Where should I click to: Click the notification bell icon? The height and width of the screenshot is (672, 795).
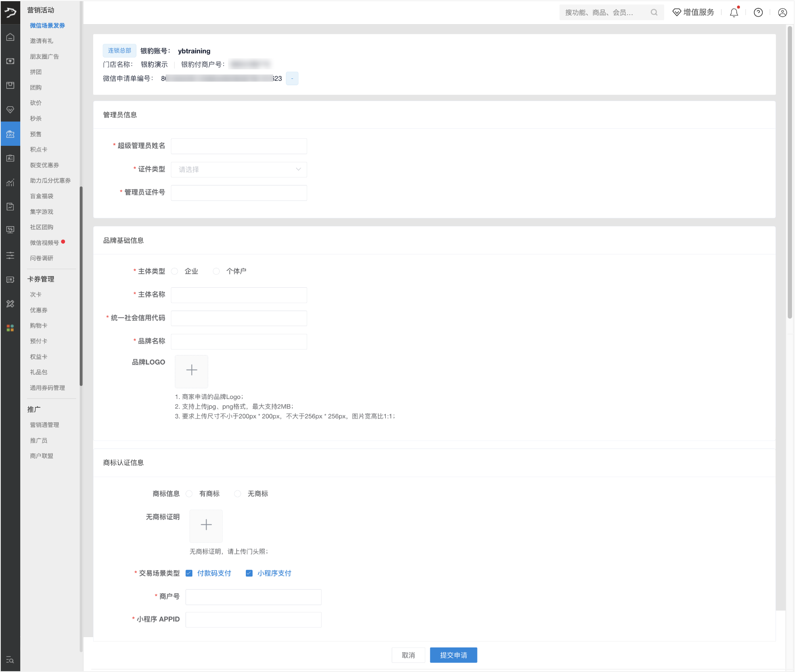(x=734, y=13)
